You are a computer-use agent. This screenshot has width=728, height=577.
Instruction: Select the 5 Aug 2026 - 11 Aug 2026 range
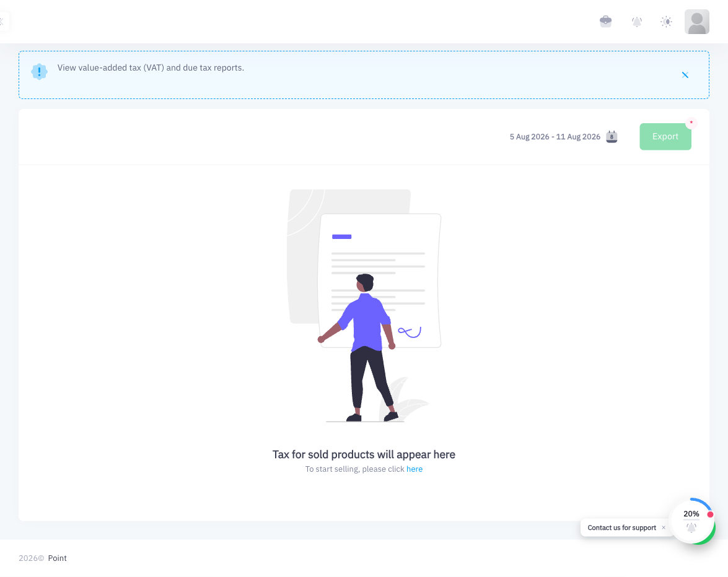[555, 137]
